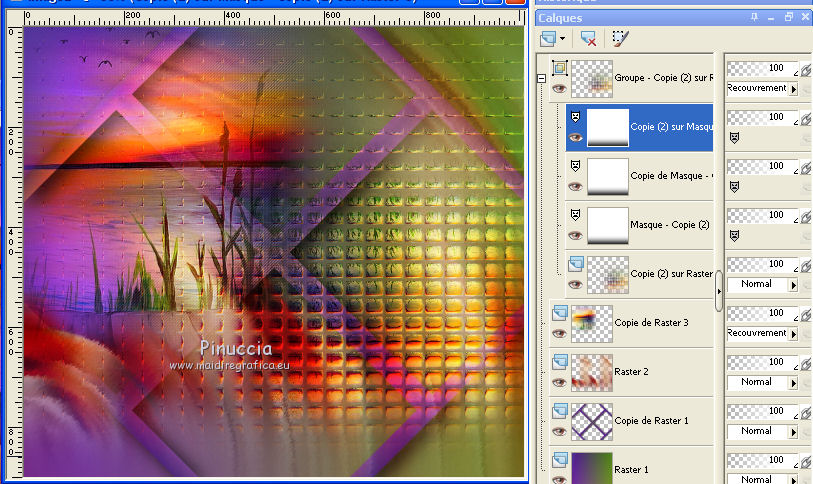This screenshot has height=484, width=813.
Task: Select the Raster 2 layer name
Action: (632, 372)
